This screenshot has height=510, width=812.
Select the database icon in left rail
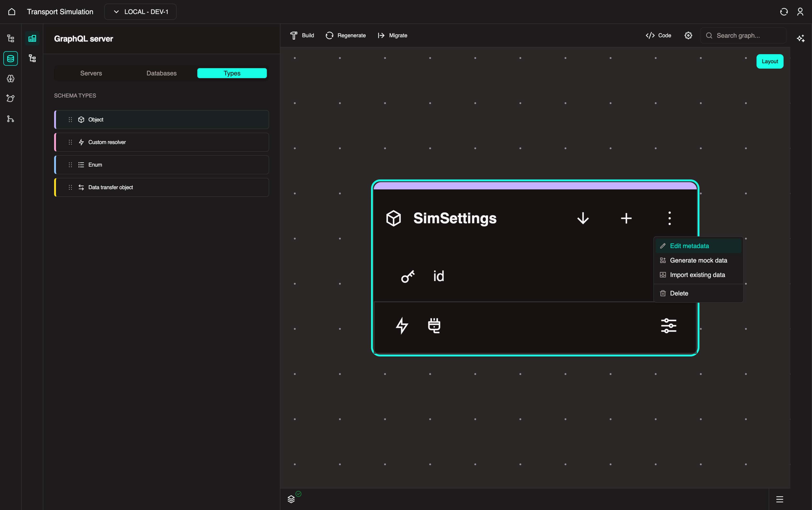coord(11,59)
